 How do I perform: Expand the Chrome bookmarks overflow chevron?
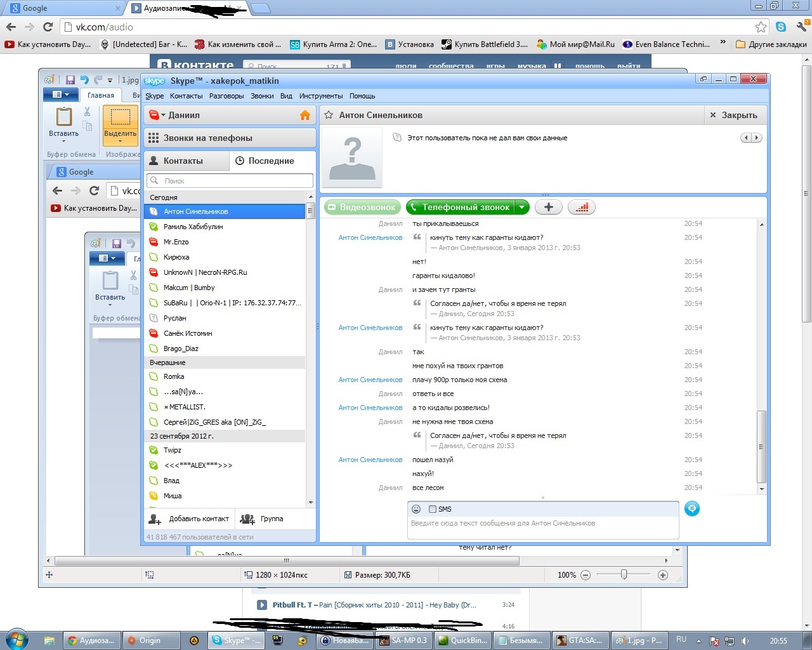click(x=723, y=44)
